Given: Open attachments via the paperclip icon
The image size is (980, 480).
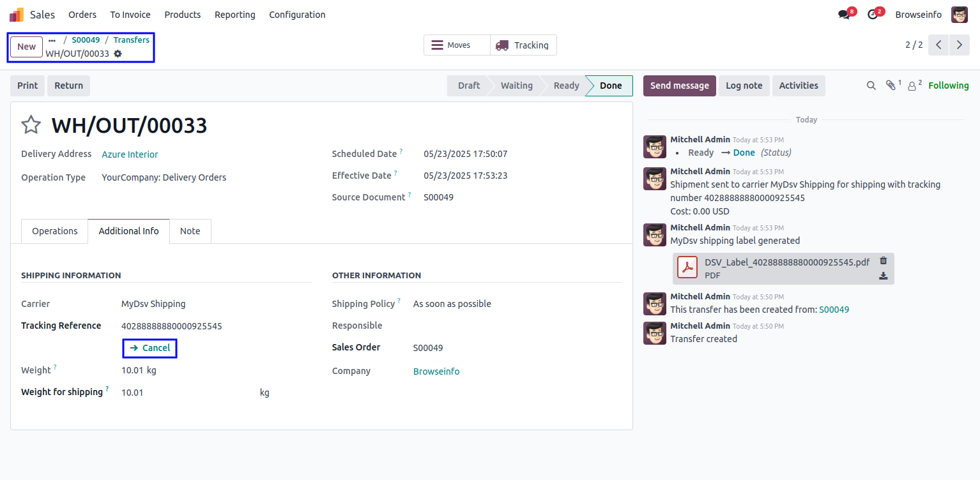Looking at the screenshot, I should [891, 86].
